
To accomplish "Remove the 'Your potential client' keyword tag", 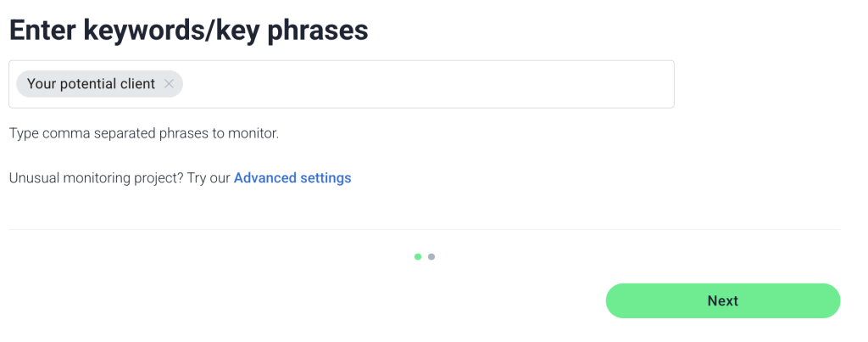I will [x=169, y=84].
